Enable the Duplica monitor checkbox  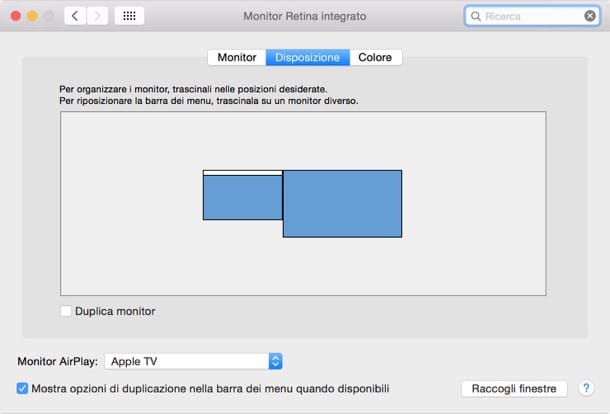point(66,311)
